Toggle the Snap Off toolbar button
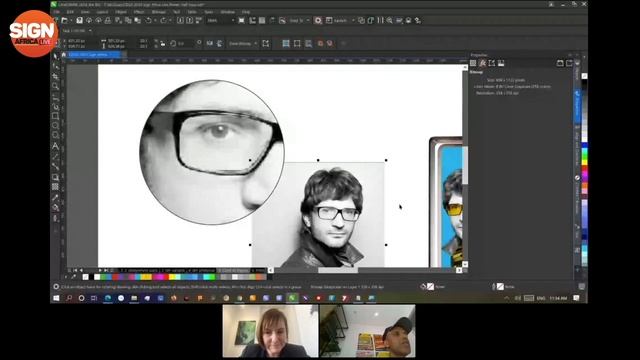 pos(282,20)
